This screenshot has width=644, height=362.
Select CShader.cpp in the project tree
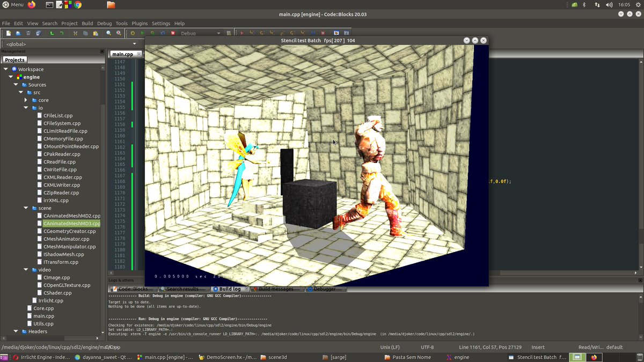coord(58,292)
